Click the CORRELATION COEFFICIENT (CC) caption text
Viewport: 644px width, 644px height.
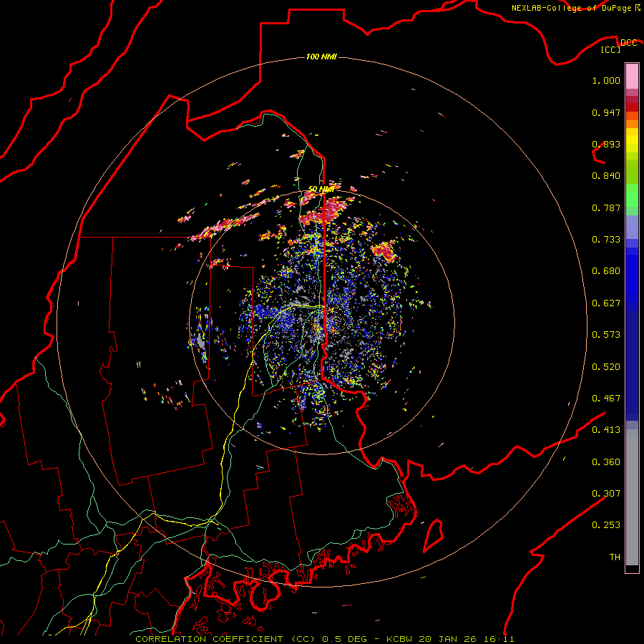point(225,639)
